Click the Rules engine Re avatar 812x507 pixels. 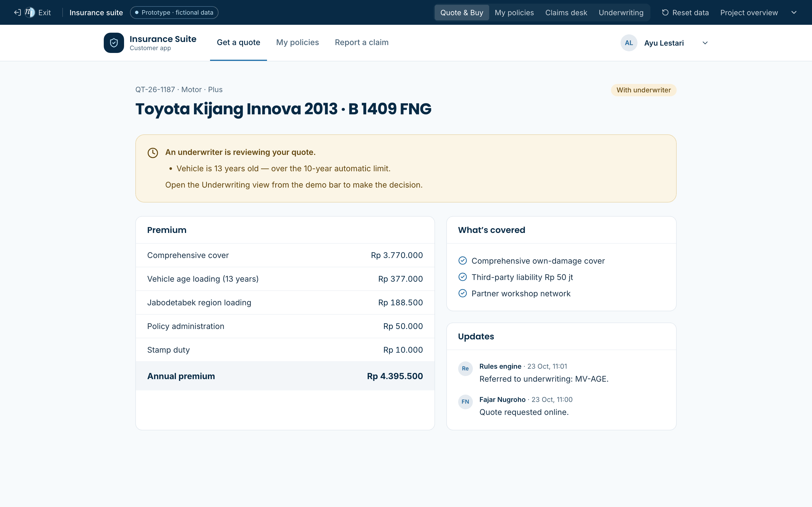[465, 368]
